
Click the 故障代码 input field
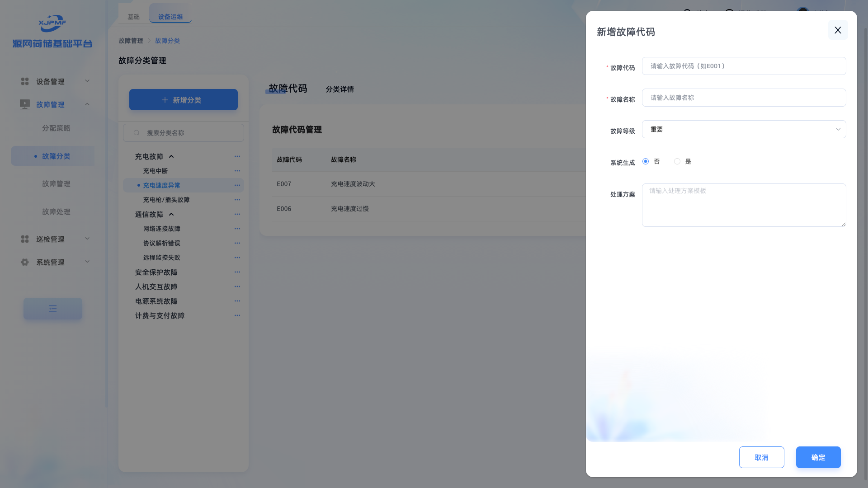[x=744, y=66]
